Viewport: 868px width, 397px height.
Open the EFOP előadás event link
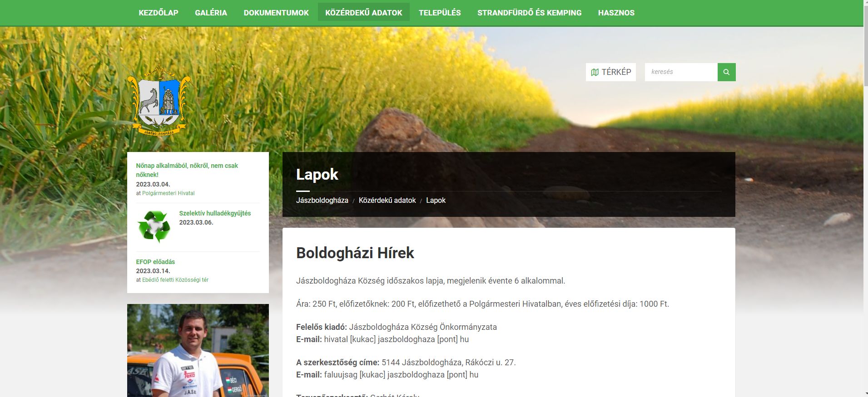[x=155, y=262]
